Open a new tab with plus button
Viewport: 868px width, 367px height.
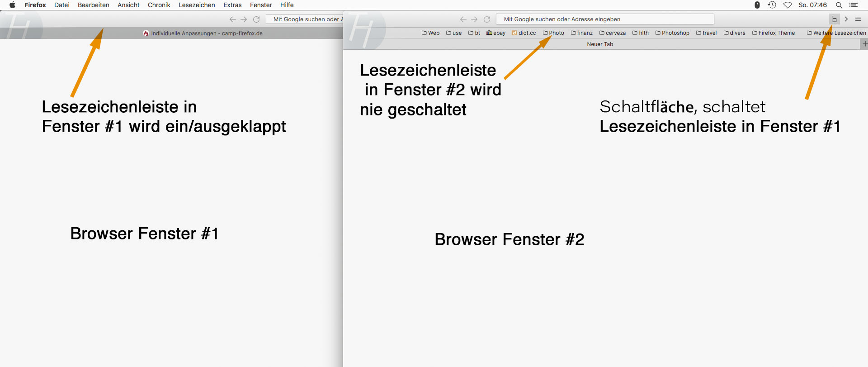point(864,44)
